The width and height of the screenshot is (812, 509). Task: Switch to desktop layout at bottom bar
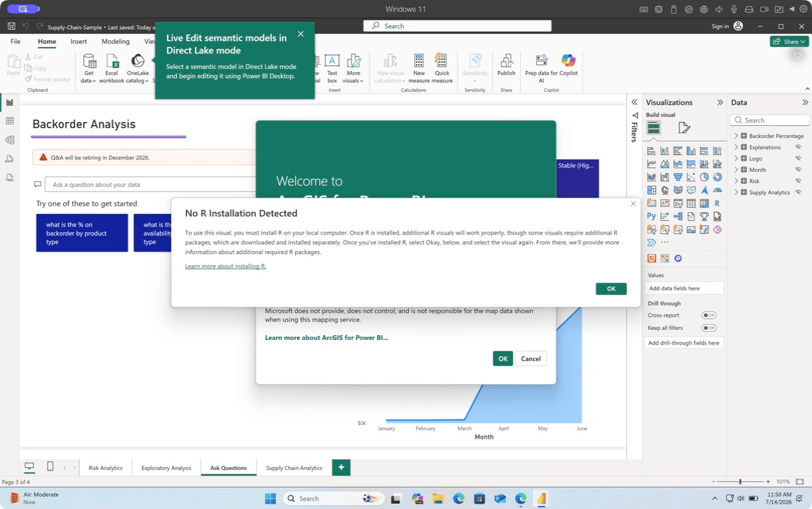pyautogui.click(x=29, y=467)
